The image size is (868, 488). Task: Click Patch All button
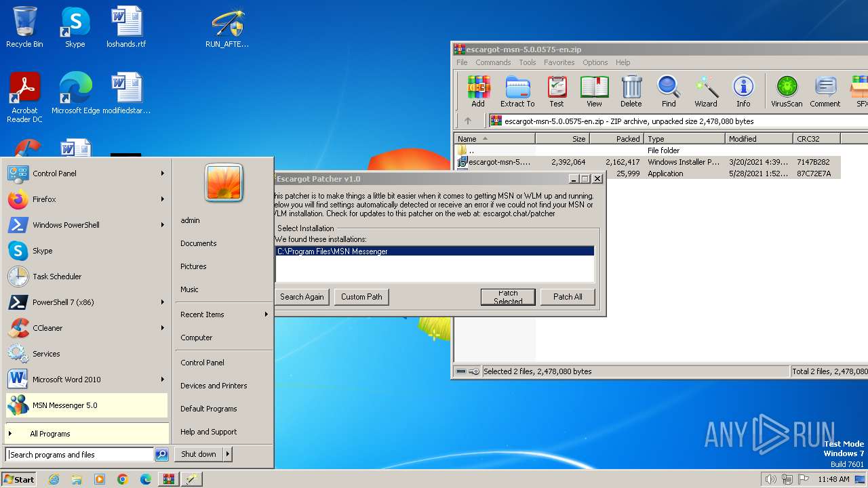click(x=568, y=297)
